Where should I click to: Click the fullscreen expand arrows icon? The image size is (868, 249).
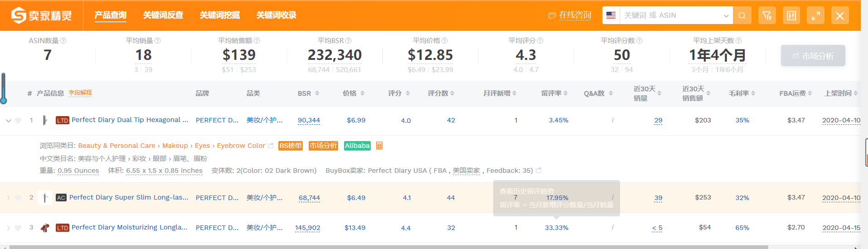[x=815, y=15]
